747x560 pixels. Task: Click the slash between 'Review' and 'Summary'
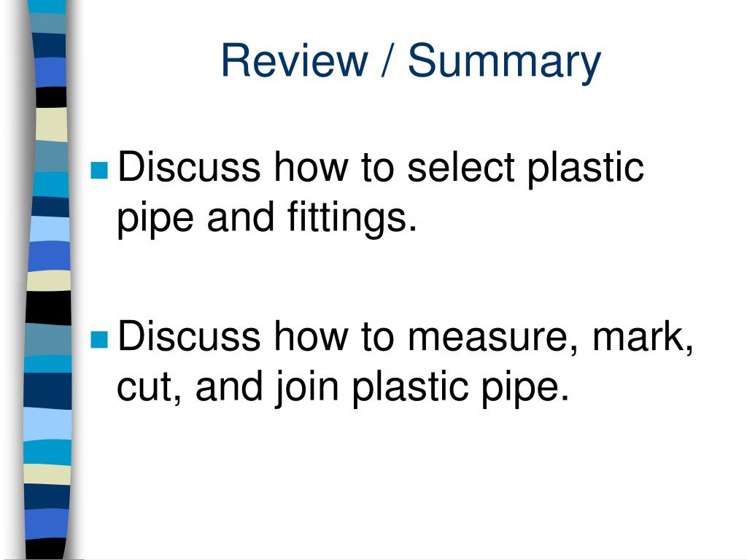click(x=388, y=60)
